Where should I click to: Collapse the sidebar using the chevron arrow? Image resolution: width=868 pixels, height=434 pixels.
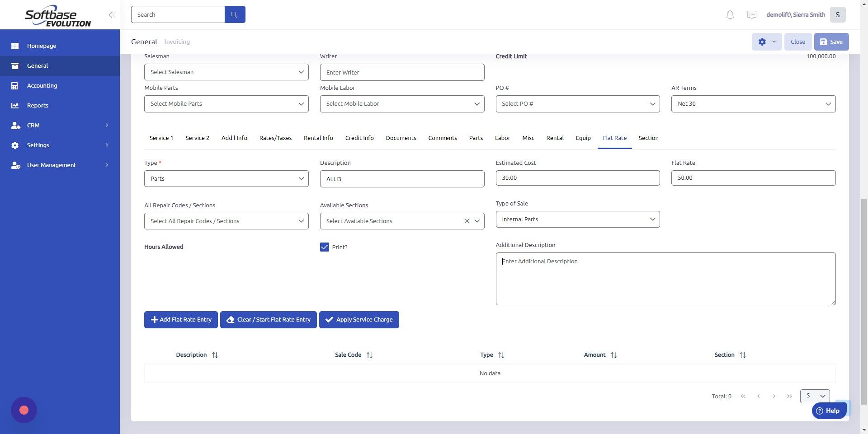[112, 14]
